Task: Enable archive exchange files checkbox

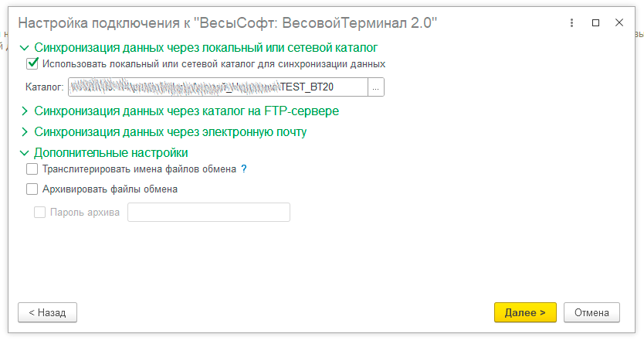Action: (32, 189)
